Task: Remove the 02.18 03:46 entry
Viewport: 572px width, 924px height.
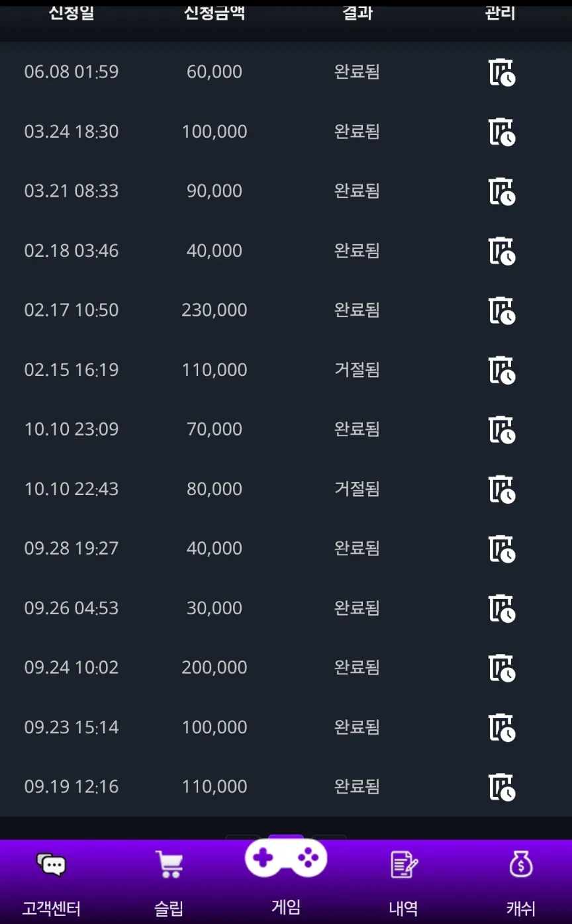Action: (501, 251)
